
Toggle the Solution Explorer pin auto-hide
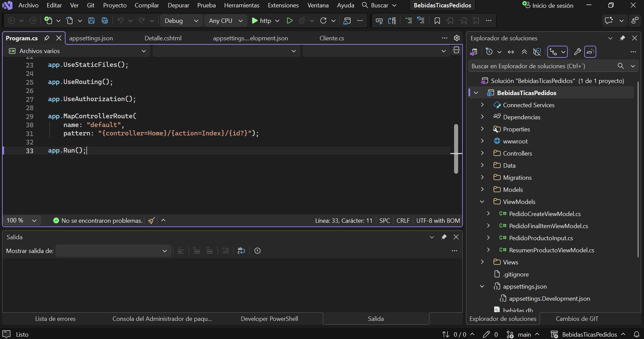point(622,38)
